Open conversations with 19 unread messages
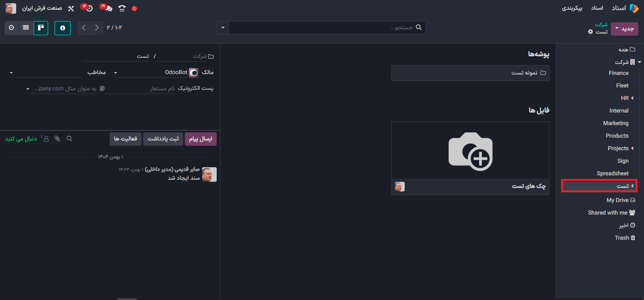This screenshot has width=644, height=300. (106, 8)
